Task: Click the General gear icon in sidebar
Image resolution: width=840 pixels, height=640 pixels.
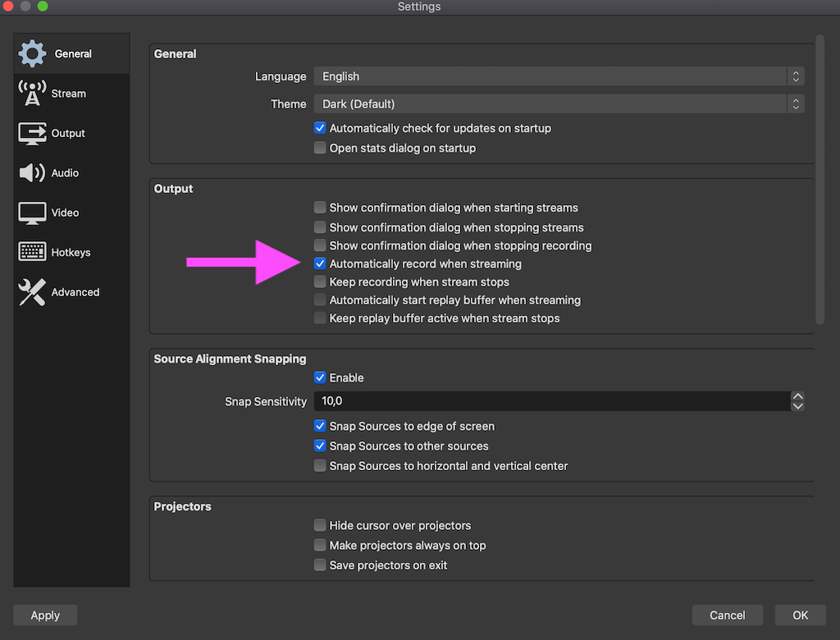Action: 32,53
